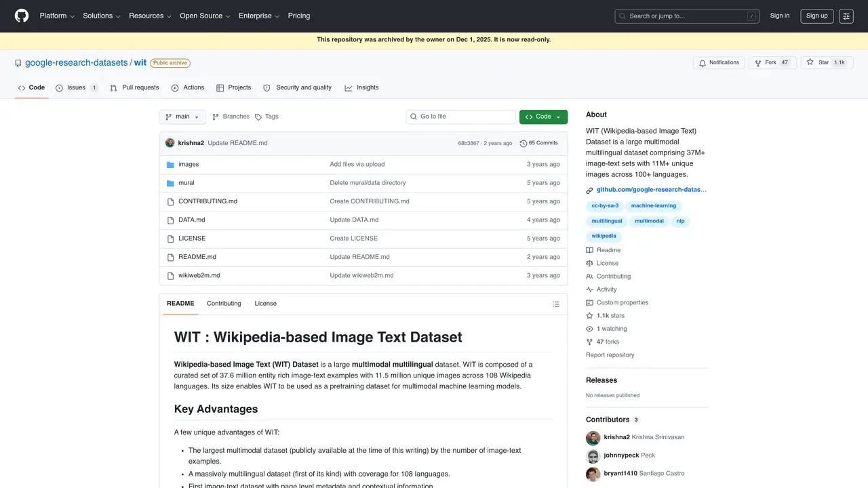
Task: Open the Branches link
Action: 231,117
